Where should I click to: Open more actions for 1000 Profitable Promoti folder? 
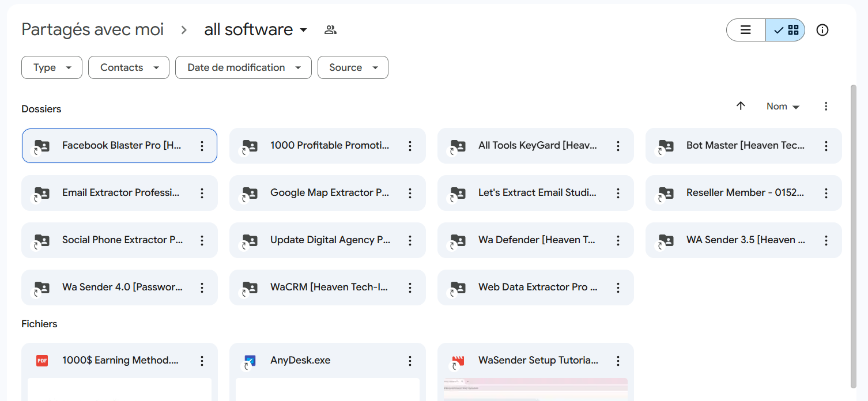tap(410, 146)
